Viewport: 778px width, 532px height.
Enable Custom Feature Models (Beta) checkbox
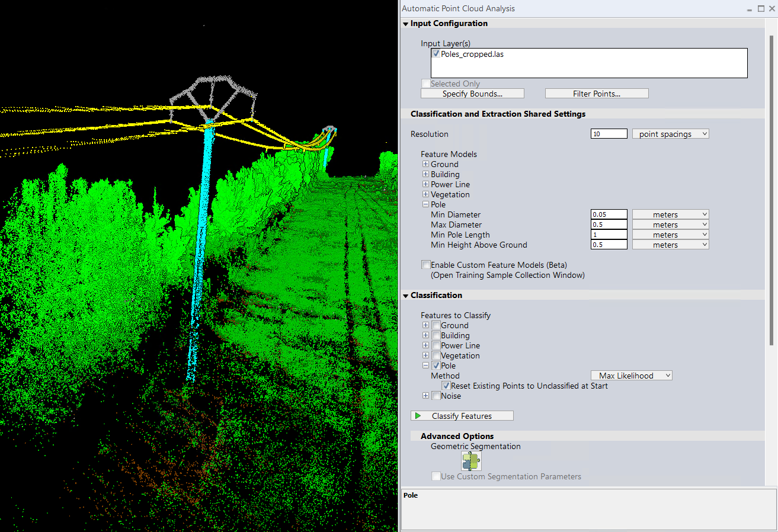[425, 265]
